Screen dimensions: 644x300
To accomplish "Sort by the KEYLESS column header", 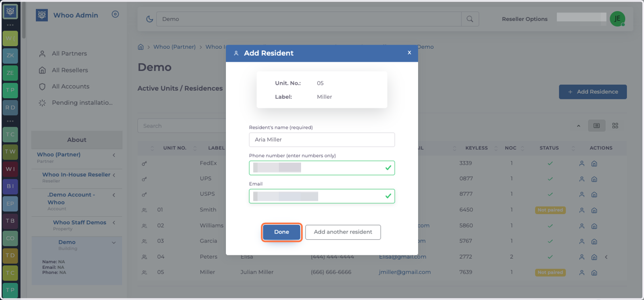I will 477,148.
